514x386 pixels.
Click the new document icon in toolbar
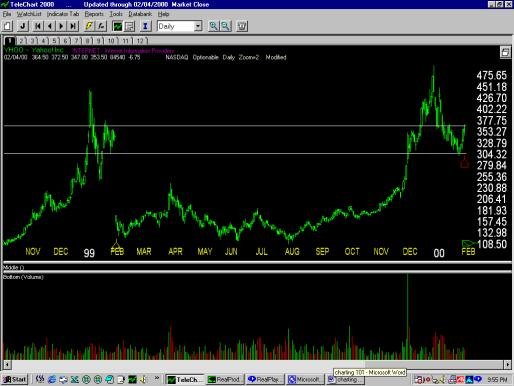[8, 26]
